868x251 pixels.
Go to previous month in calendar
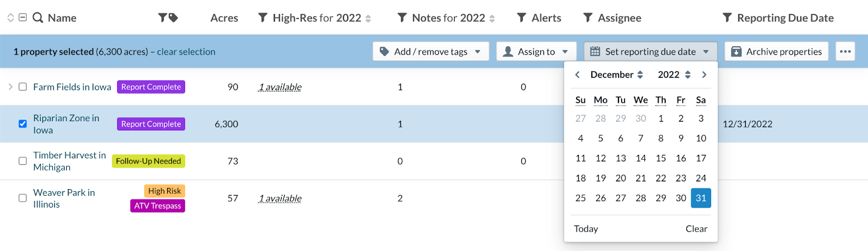(x=578, y=75)
